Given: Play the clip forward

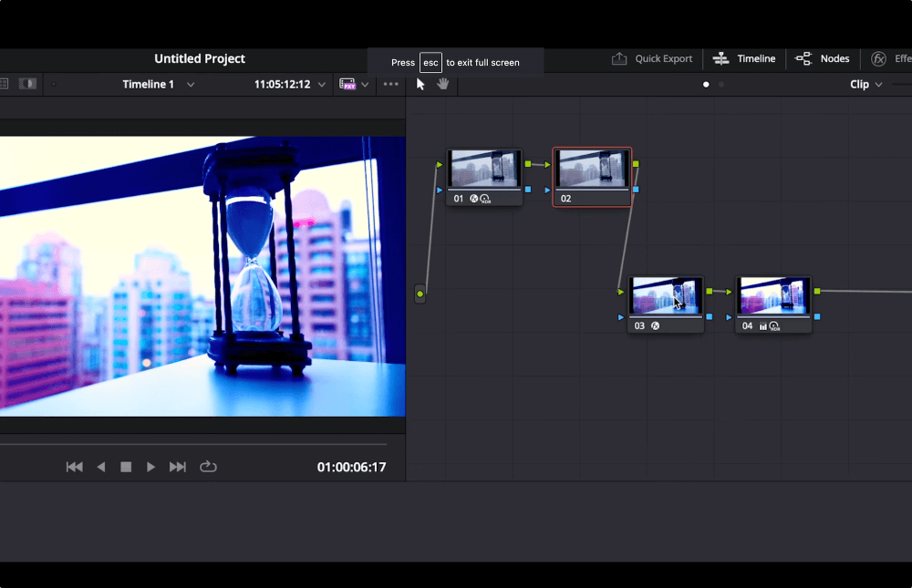Looking at the screenshot, I should click(150, 467).
